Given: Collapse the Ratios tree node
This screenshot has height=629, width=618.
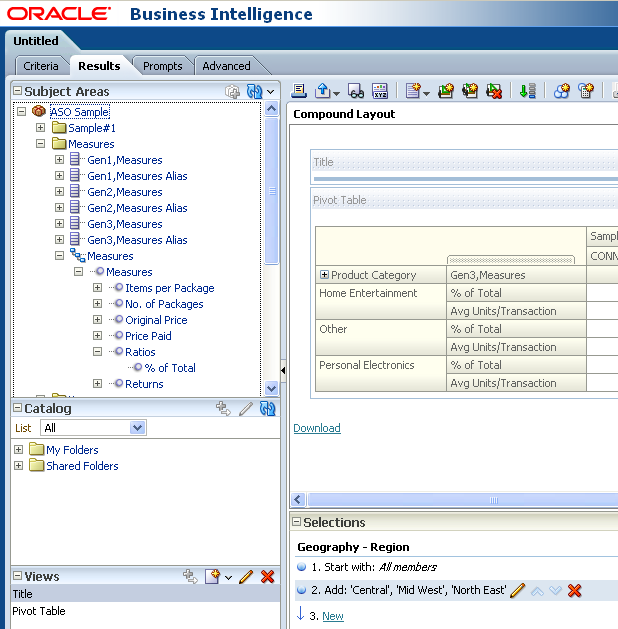Looking at the screenshot, I should tap(97, 351).
